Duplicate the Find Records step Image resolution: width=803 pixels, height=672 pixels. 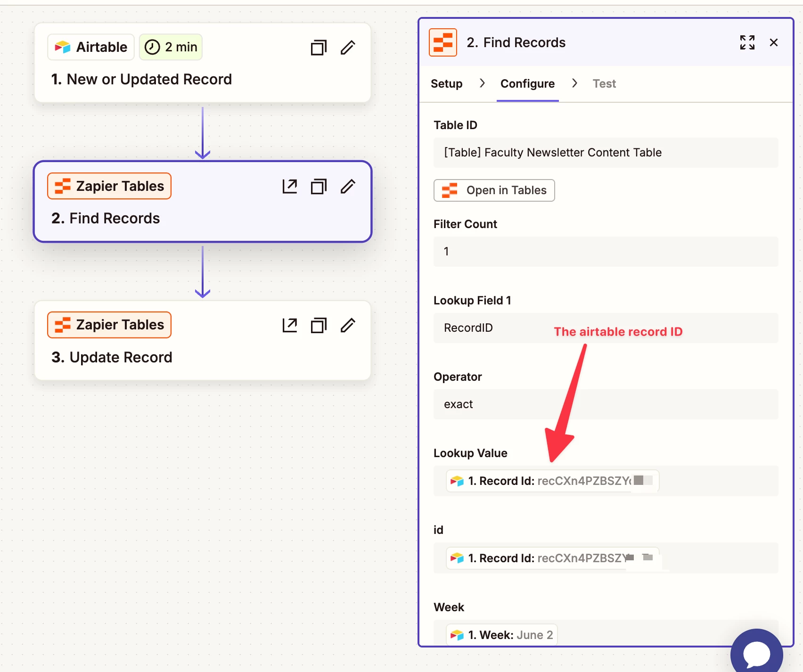coord(319,187)
